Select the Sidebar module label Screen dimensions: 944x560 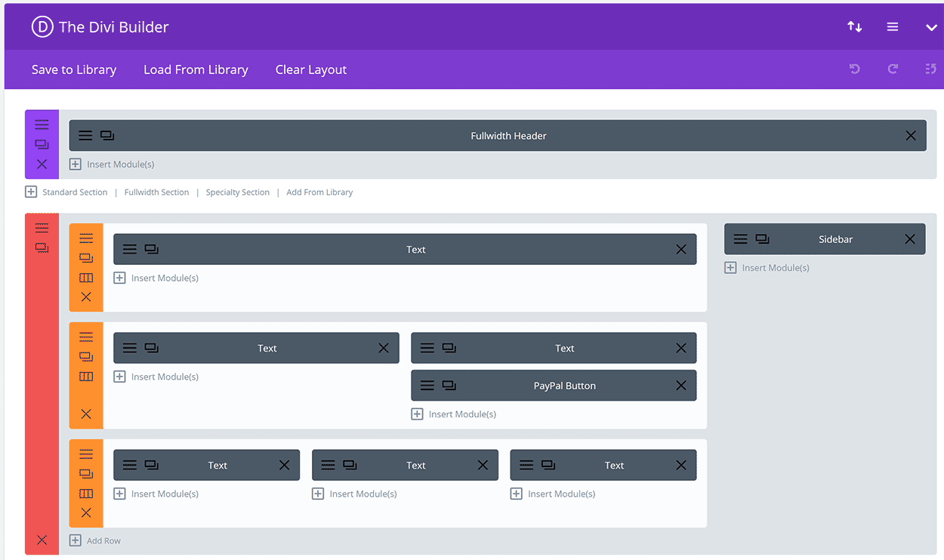(x=835, y=239)
